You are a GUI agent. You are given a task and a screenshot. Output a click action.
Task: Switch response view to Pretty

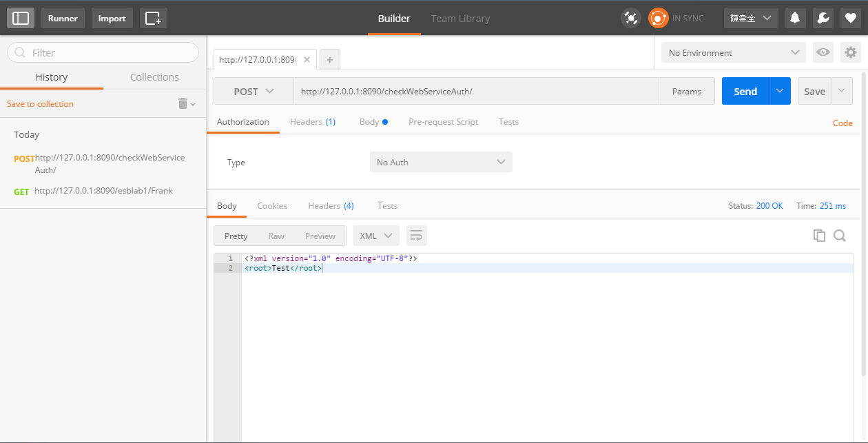click(236, 236)
